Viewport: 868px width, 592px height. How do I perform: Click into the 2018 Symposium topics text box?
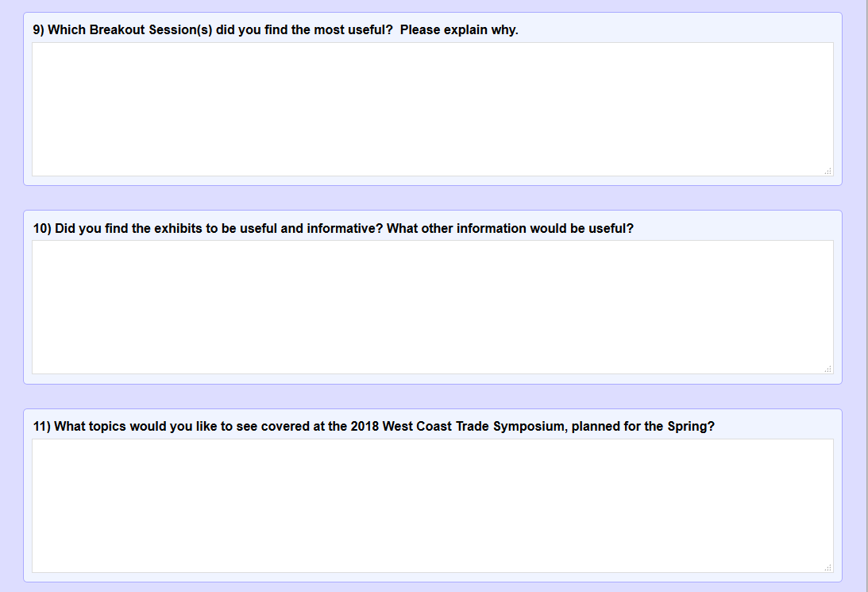click(x=432, y=505)
